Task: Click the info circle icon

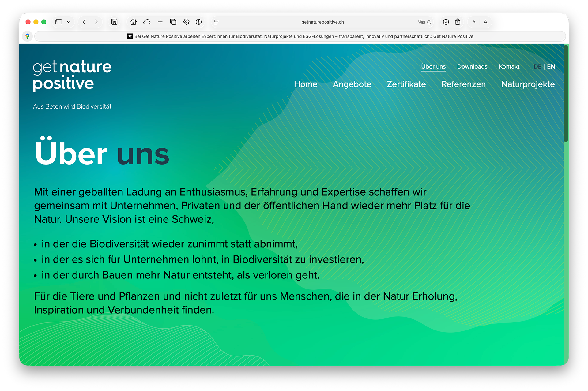Action: click(199, 22)
